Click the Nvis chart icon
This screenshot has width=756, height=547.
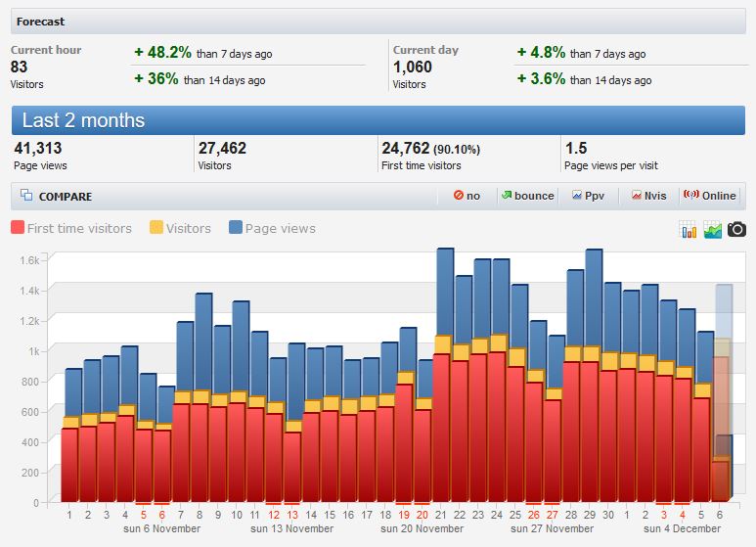point(637,195)
